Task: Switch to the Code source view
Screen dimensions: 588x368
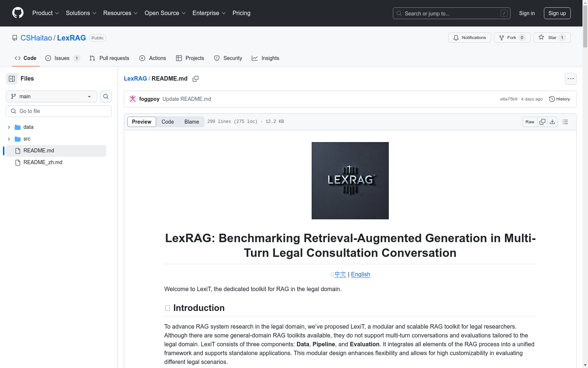Action: [x=168, y=122]
